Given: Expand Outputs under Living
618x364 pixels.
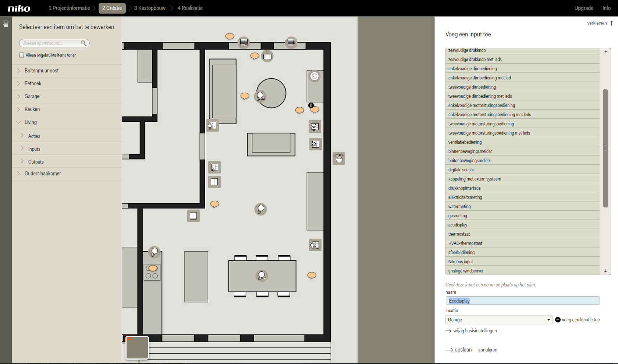Looking at the screenshot, I should pos(22,161).
